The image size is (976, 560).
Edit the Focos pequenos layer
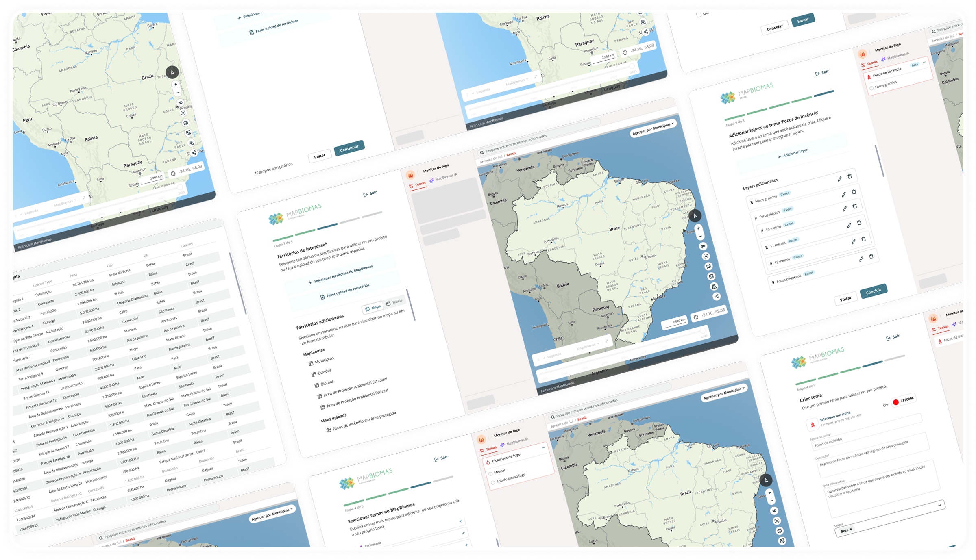(x=861, y=259)
